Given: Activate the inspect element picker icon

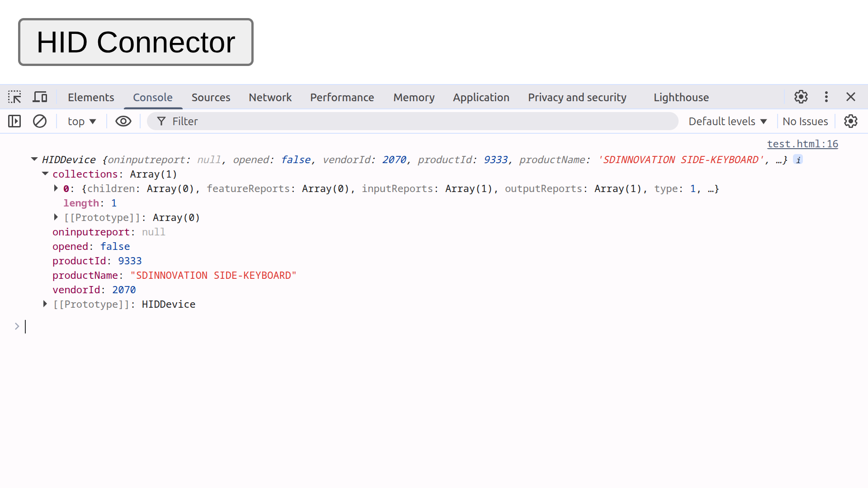Looking at the screenshot, I should [x=14, y=97].
